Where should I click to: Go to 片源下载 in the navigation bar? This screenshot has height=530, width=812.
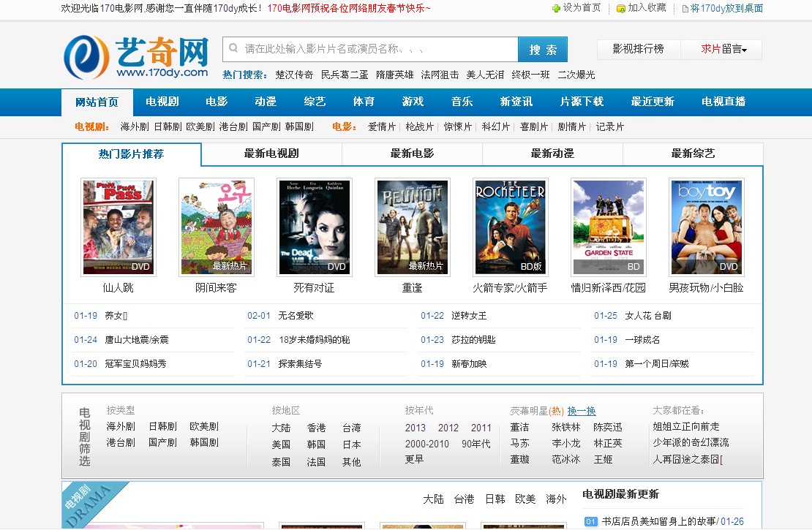[582, 102]
